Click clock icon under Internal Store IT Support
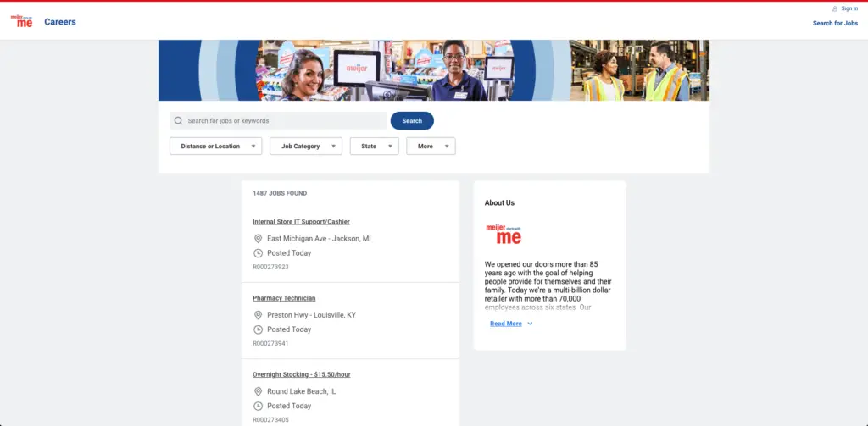Screen dimensions: 868x426 pos(258,253)
